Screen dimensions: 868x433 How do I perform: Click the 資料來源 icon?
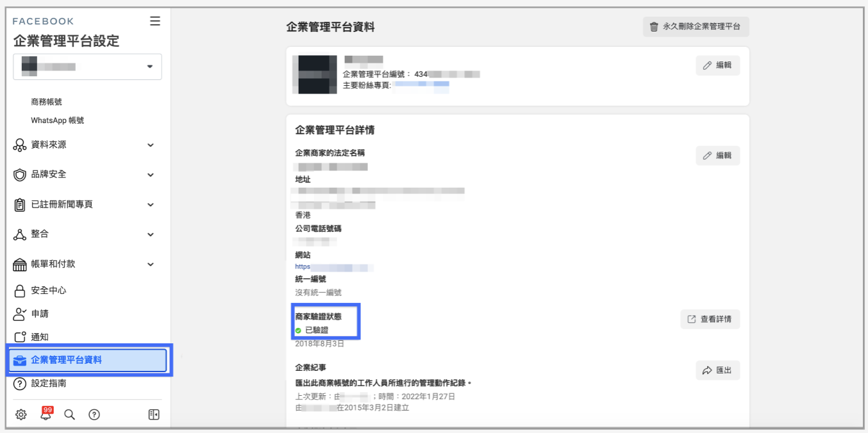19,145
